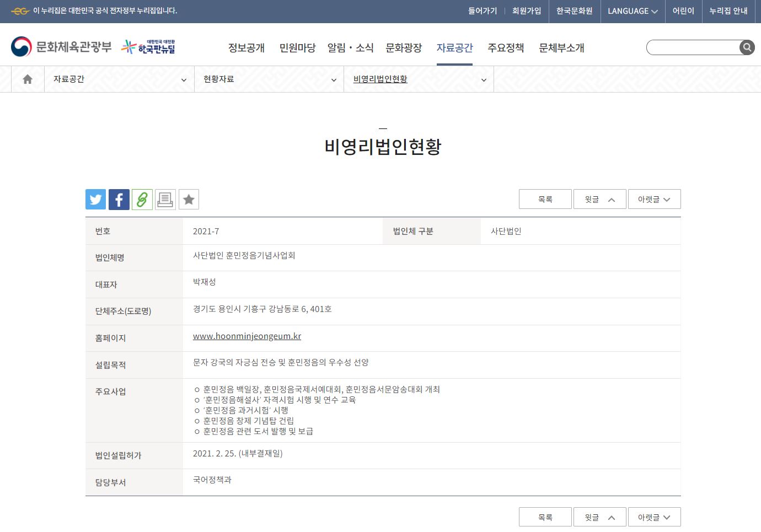
Task: Select address 경기도 용인시 기흥구 강남동로 6, 401호
Action: (262, 309)
